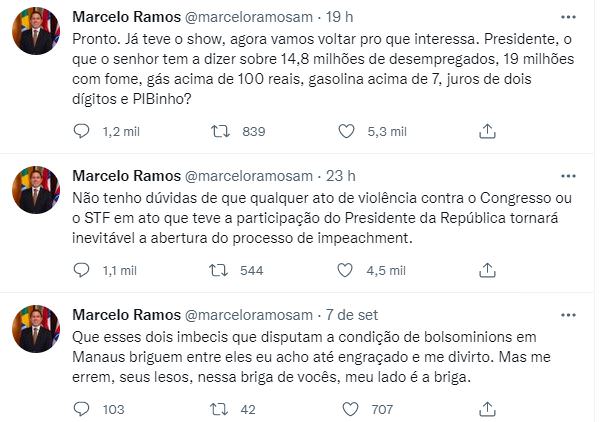Open more options for the 19 h tweet
The height and width of the screenshot is (422, 601).
pos(568,17)
